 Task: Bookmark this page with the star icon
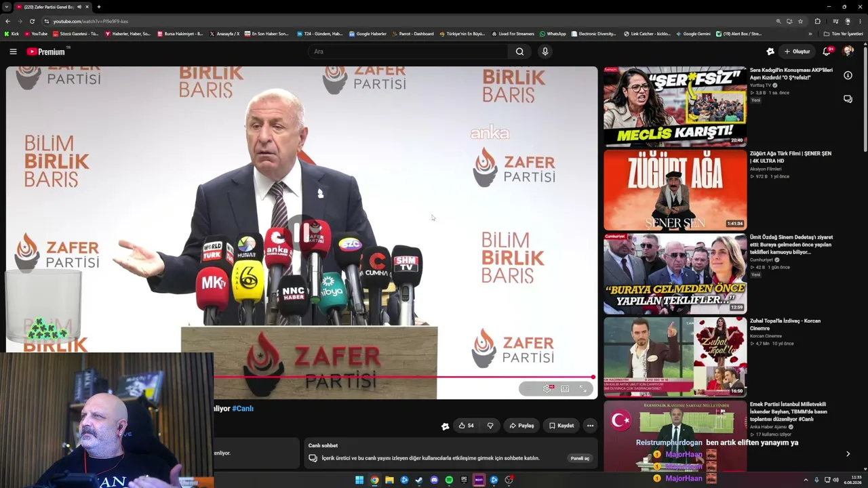[x=800, y=21]
